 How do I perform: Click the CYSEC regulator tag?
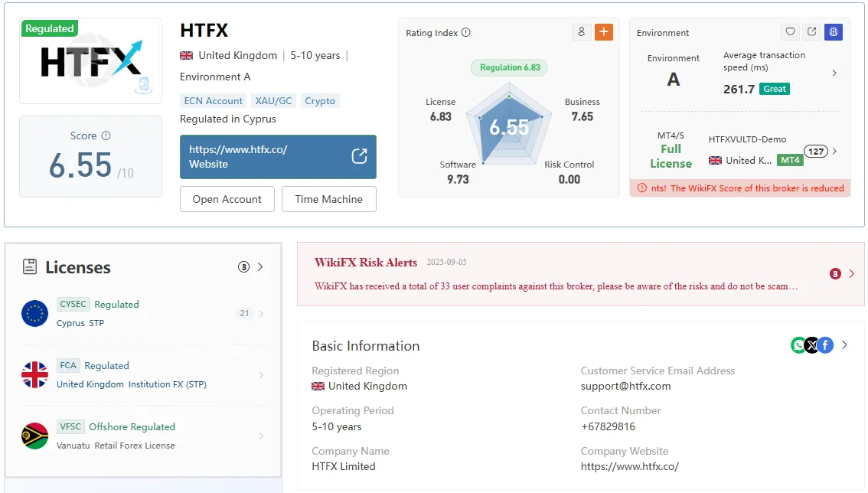point(73,304)
